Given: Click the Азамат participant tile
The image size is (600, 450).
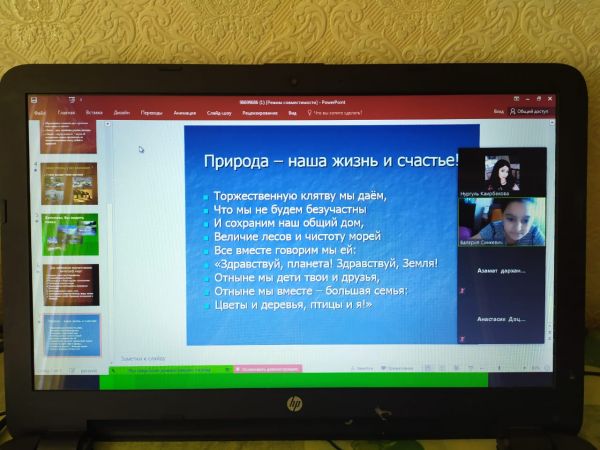Looking at the screenshot, I should tap(502, 270).
